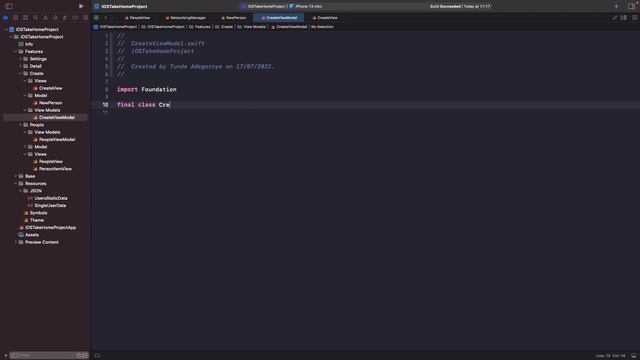Click the line 10 number in the gutter

coord(105,105)
